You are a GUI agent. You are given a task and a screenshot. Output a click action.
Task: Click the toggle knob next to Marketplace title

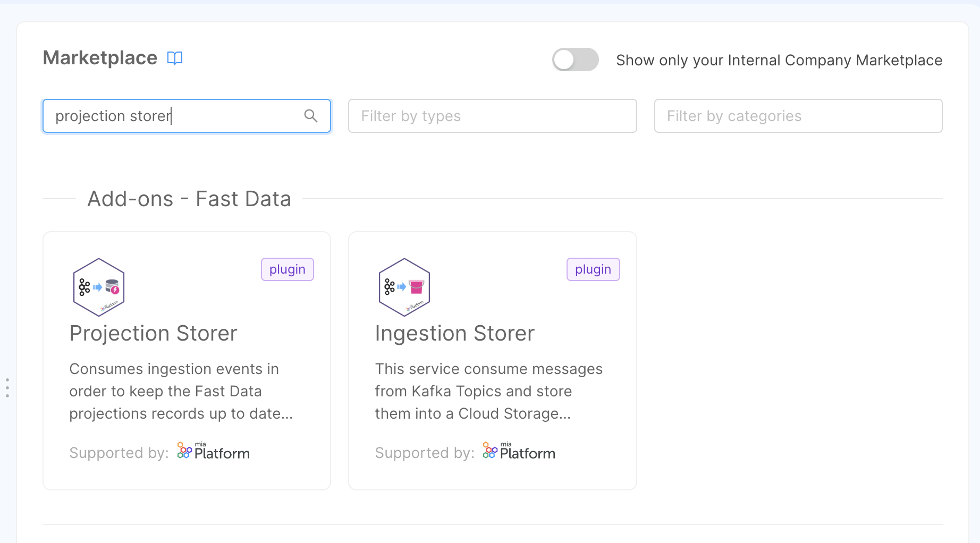(564, 60)
